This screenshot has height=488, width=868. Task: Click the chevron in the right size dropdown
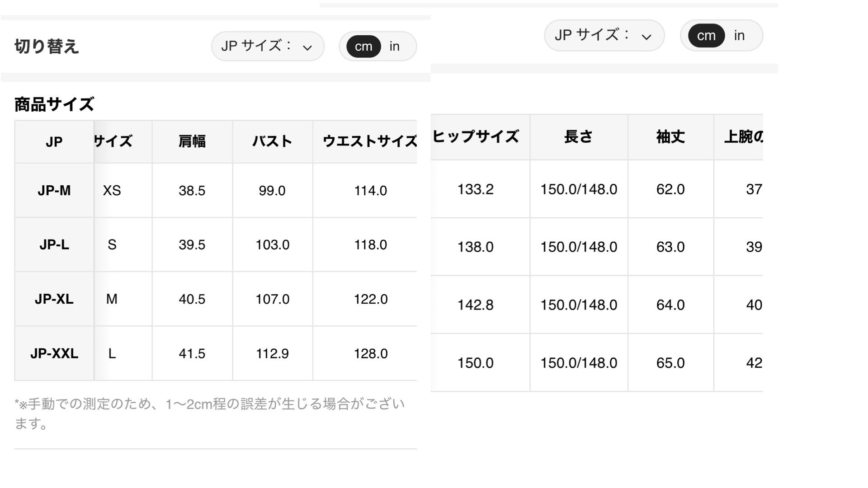pyautogui.click(x=646, y=37)
